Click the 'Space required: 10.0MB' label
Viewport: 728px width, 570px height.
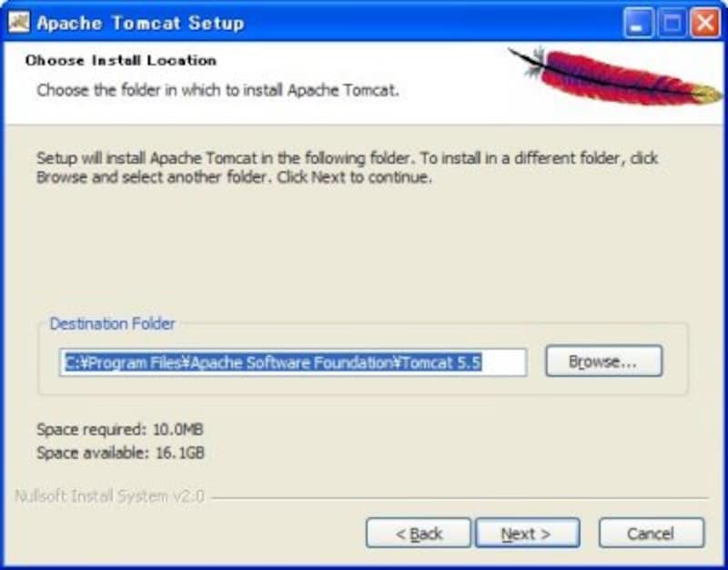[x=120, y=429]
